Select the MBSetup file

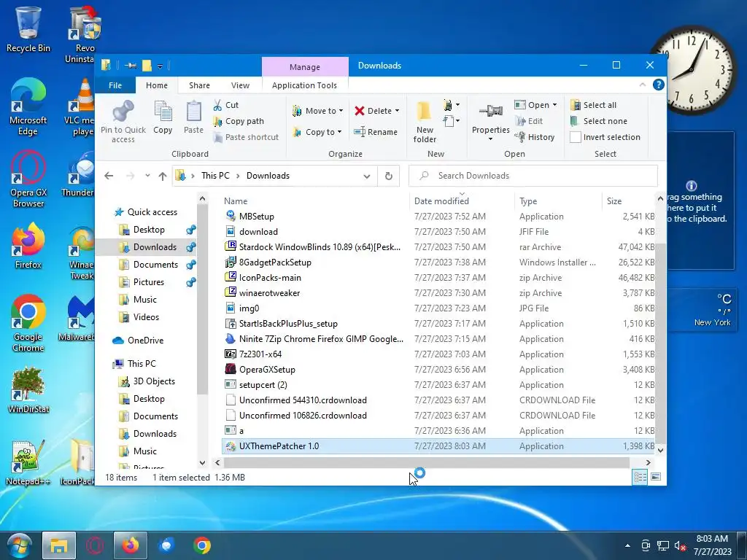(256, 216)
